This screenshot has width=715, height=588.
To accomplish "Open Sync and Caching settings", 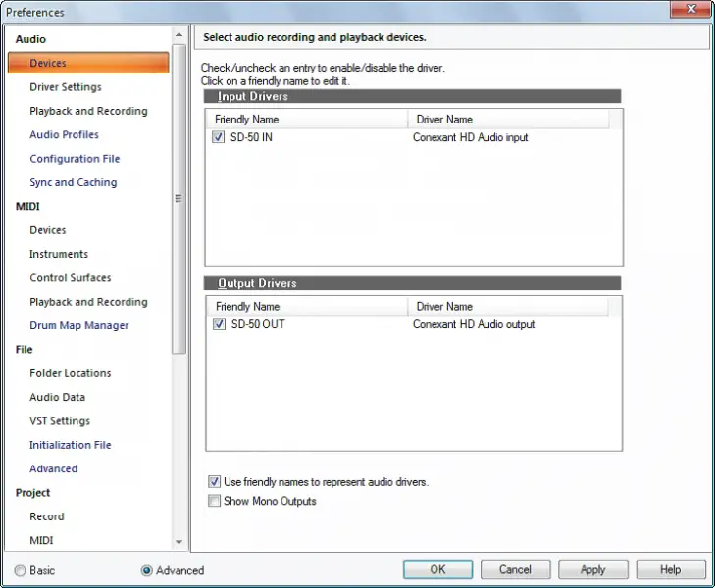I will [74, 182].
